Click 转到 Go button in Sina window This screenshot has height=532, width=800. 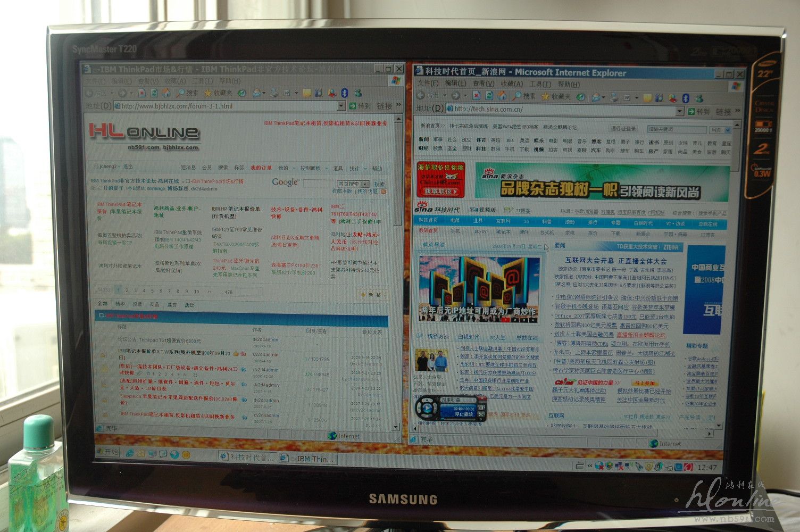(x=698, y=111)
